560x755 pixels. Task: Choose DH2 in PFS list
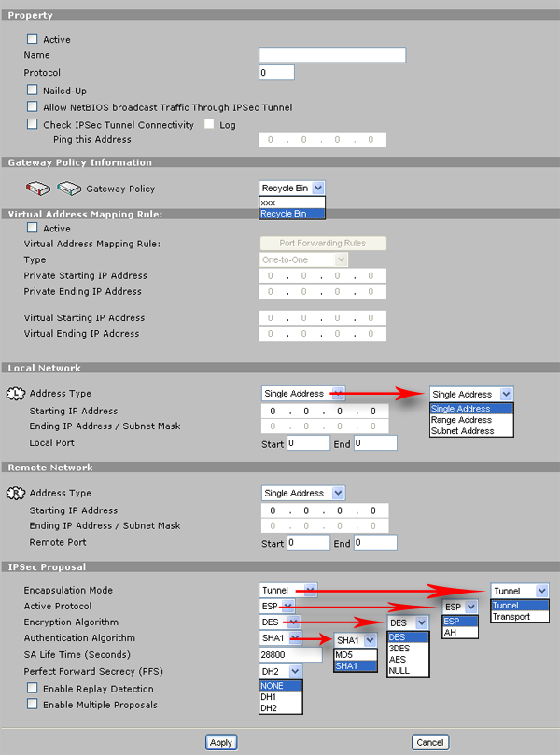point(281,707)
